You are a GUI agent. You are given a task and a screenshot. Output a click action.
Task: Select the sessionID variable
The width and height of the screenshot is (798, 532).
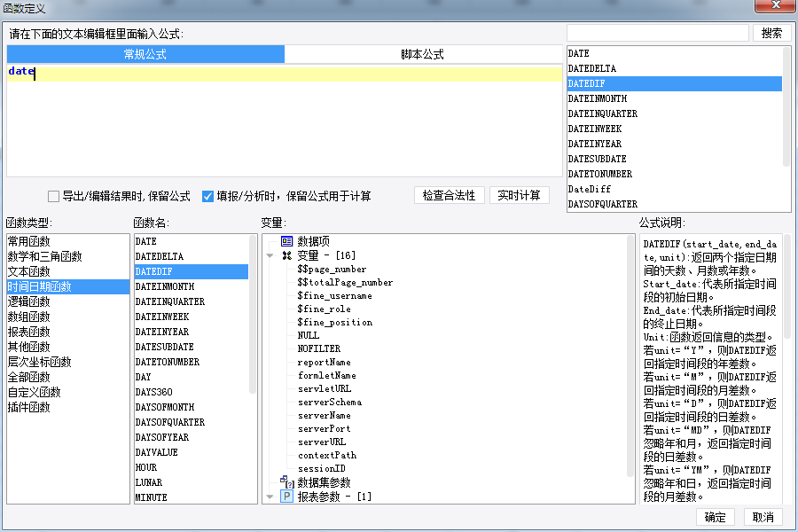click(322, 468)
